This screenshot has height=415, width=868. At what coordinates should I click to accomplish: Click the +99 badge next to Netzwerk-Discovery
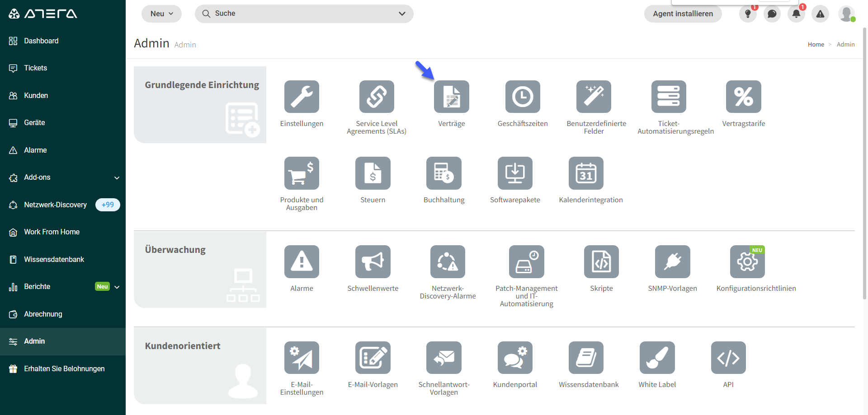tap(108, 205)
